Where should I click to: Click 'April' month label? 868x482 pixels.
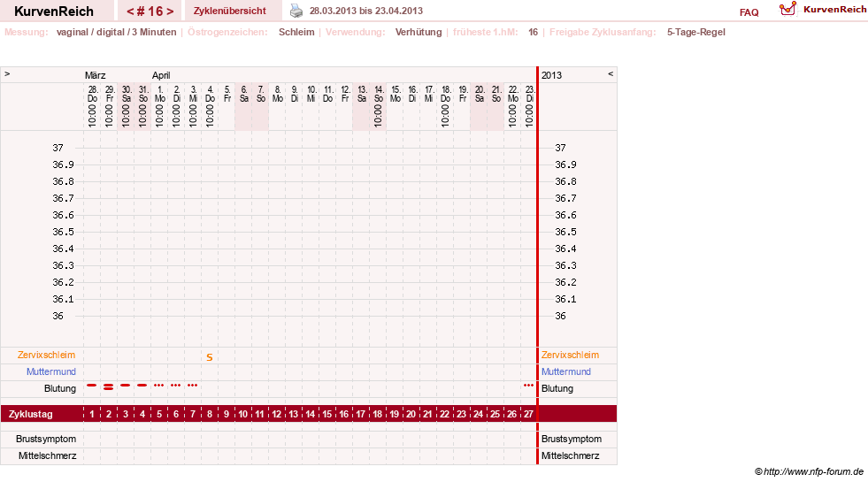161,75
